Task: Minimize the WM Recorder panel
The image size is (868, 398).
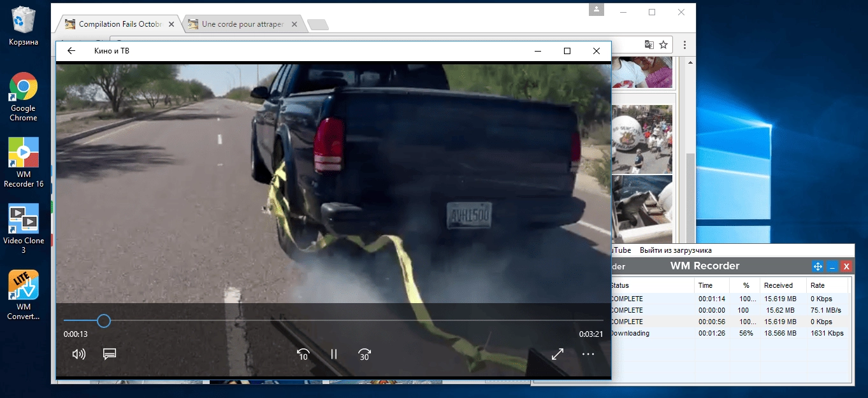Action: tap(832, 266)
